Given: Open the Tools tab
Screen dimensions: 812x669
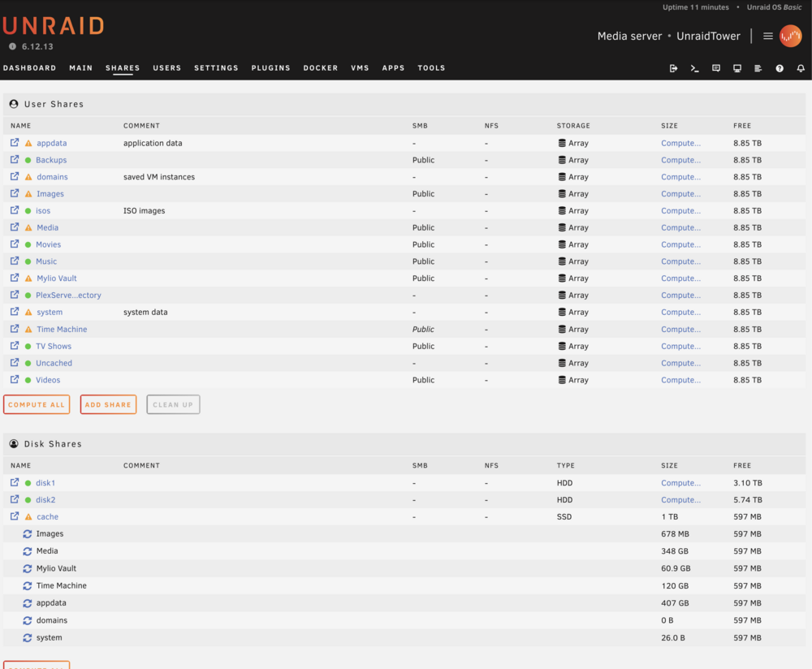Looking at the screenshot, I should (431, 68).
